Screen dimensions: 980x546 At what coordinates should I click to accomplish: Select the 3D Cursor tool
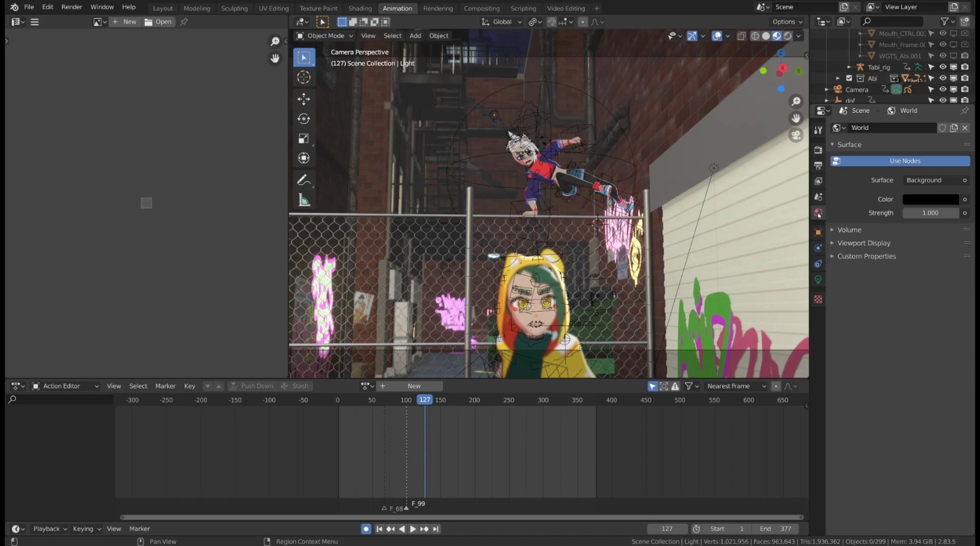click(x=304, y=77)
